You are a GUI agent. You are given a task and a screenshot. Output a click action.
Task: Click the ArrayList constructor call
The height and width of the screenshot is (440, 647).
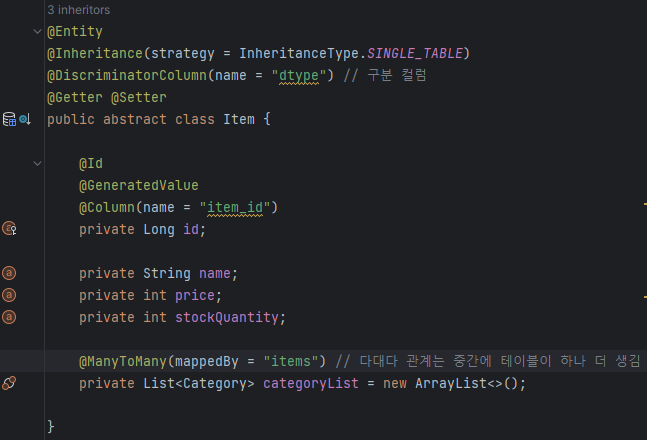click(451, 383)
